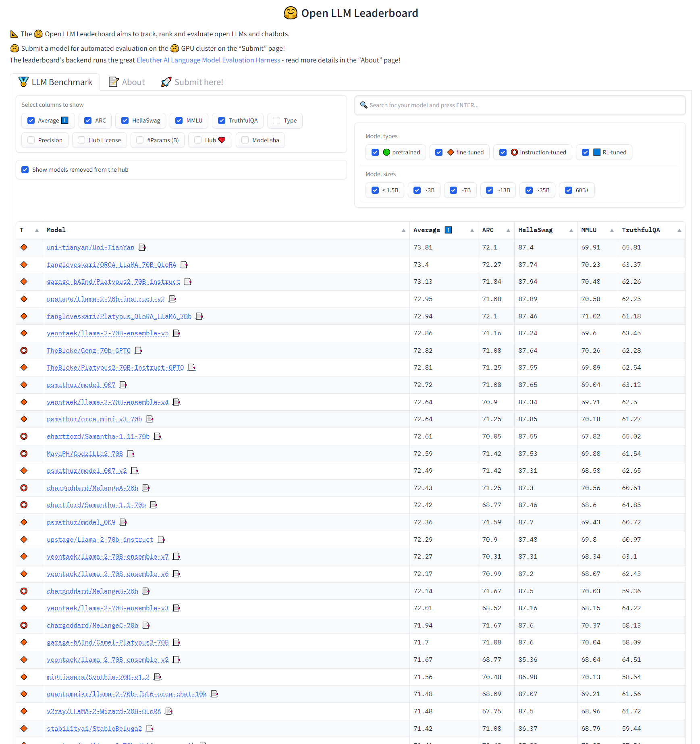Open the Submit here! tab
Screen dimensions: 700x744
coord(192,82)
